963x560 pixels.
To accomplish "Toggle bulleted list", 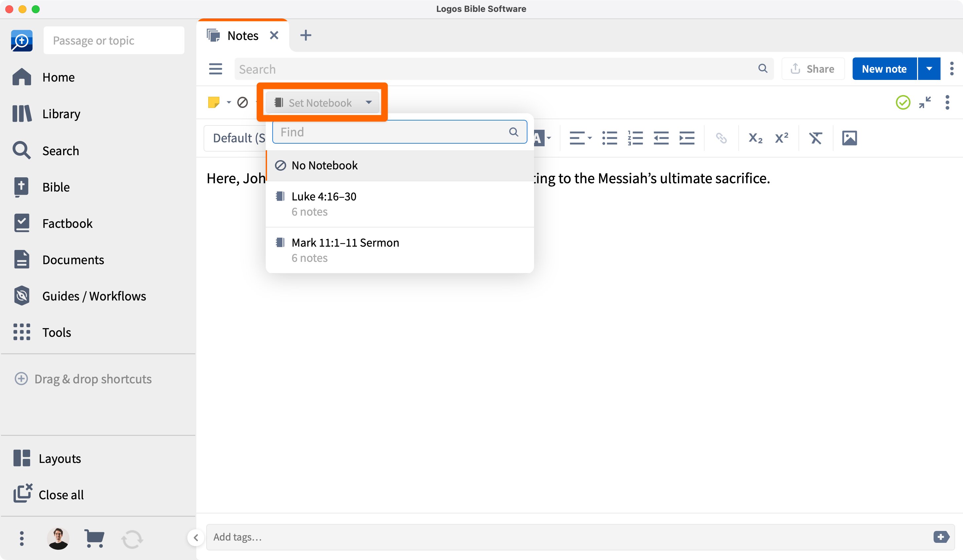I will pos(609,138).
